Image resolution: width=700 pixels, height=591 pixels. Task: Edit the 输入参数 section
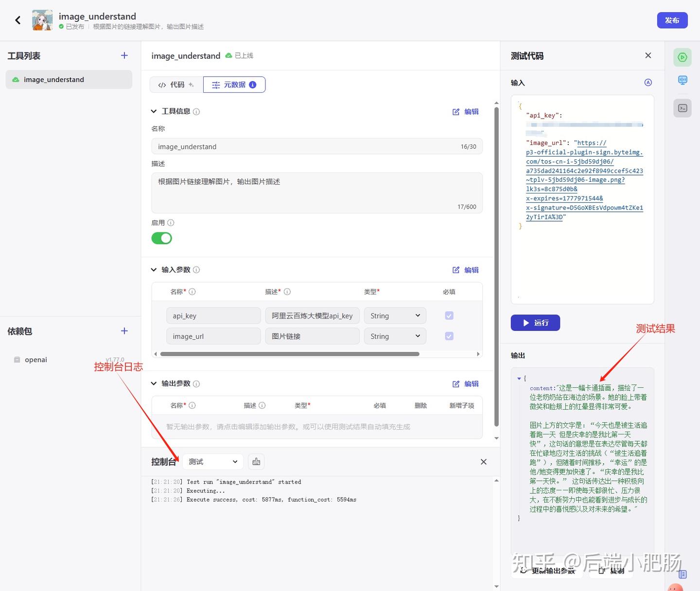(x=466, y=270)
